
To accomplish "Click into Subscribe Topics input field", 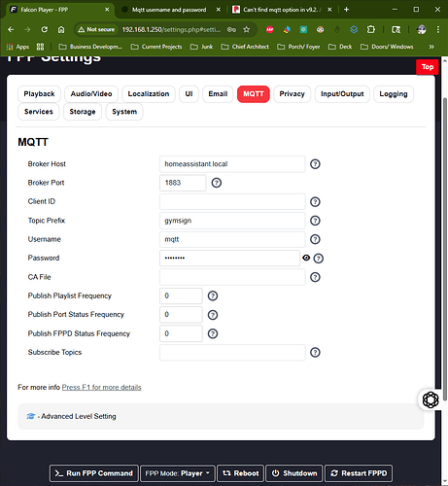I will (x=232, y=352).
